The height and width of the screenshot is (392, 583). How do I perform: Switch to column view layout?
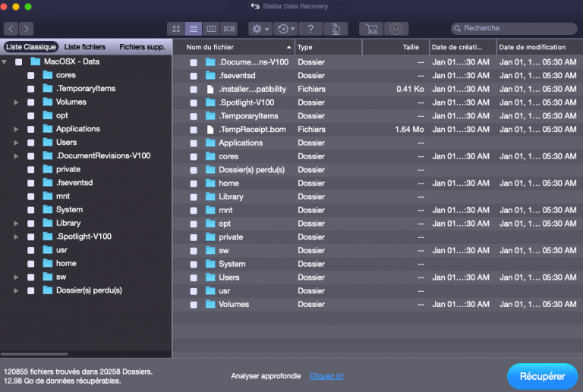point(211,29)
